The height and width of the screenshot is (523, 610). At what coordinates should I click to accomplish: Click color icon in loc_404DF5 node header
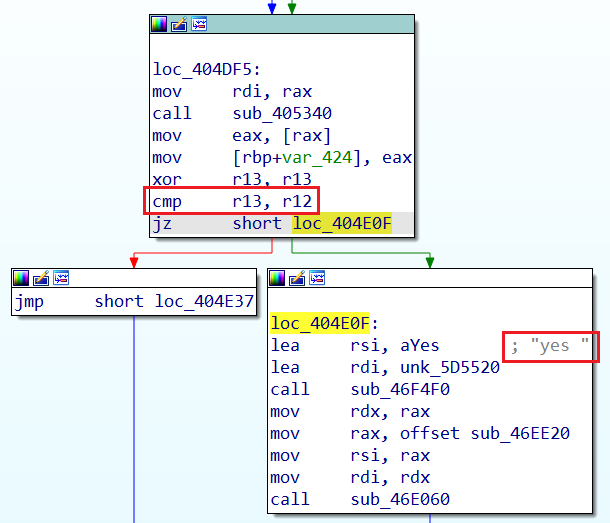[x=159, y=24]
